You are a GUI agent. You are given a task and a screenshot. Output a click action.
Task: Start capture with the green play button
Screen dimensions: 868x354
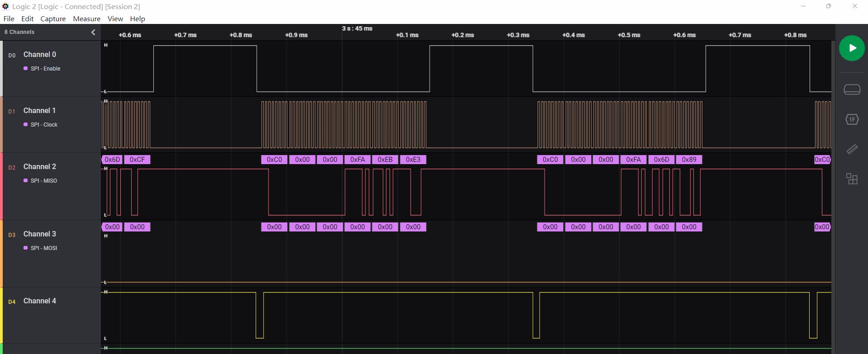(x=852, y=48)
